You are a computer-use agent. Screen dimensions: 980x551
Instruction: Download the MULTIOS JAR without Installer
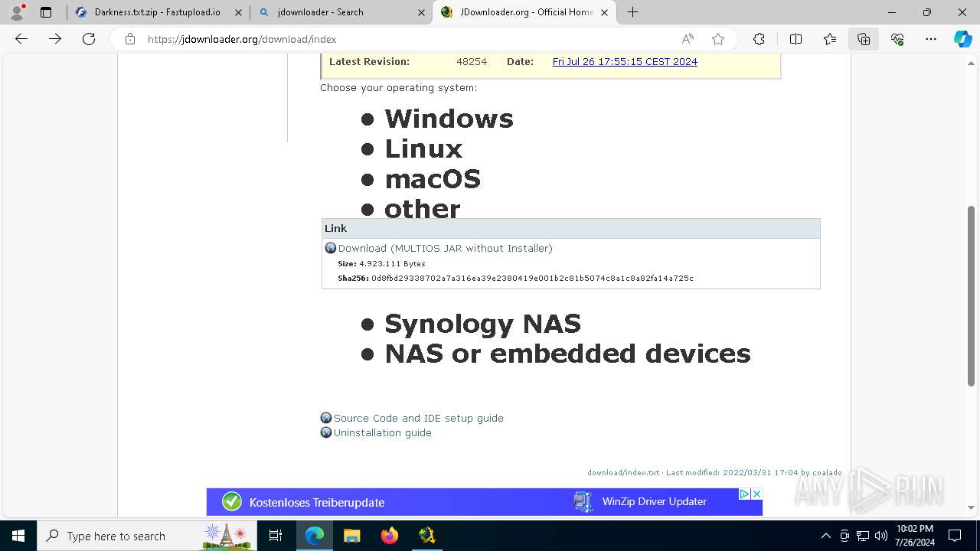click(x=445, y=248)
